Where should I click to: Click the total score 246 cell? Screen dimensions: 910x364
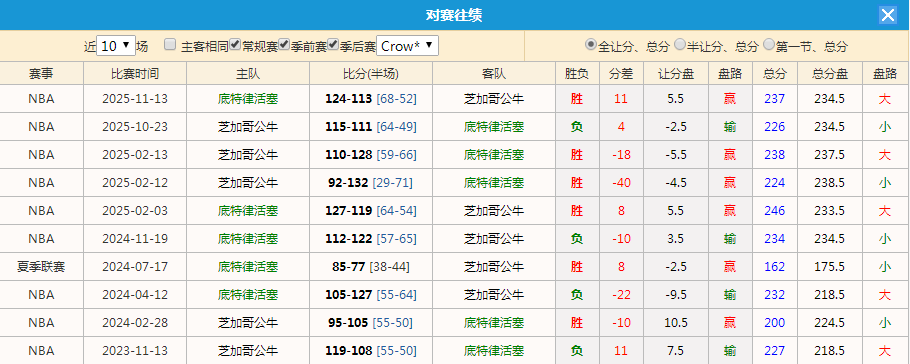[x=775, y=211]
